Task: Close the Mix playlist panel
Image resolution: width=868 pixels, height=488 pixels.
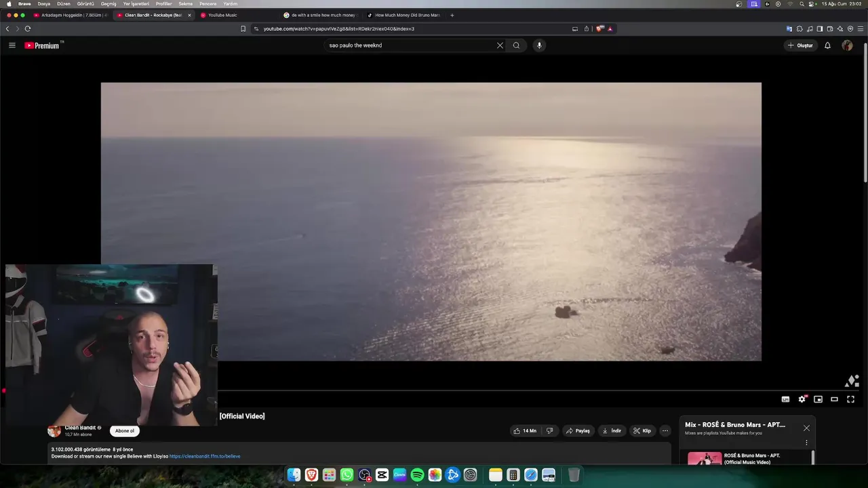Action: (x=806, y=428)
